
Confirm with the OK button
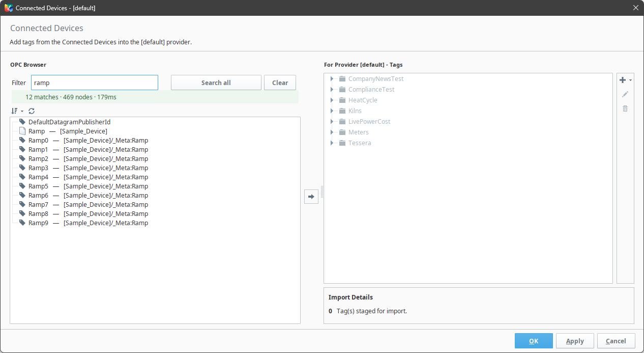pos(534,341)
